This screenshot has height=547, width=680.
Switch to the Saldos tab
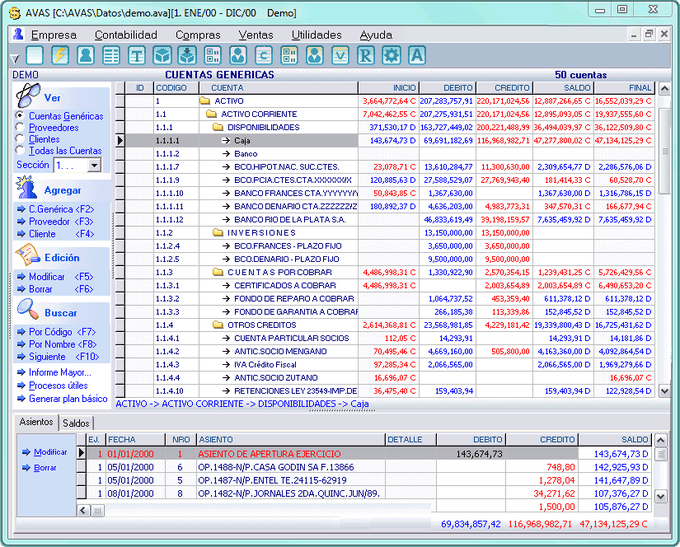(x=76, y=423)
